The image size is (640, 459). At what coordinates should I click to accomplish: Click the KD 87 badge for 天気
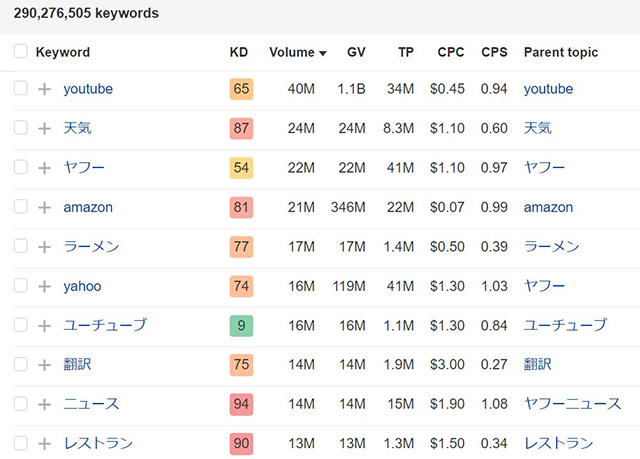(241, 129)
